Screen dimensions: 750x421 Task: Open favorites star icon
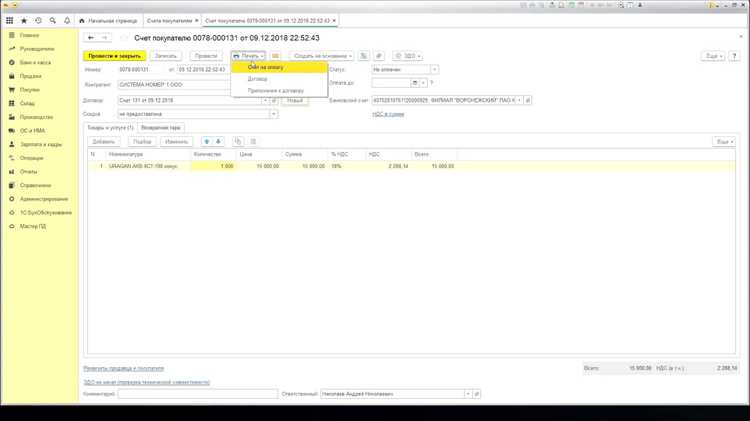[x=24, y=21]
